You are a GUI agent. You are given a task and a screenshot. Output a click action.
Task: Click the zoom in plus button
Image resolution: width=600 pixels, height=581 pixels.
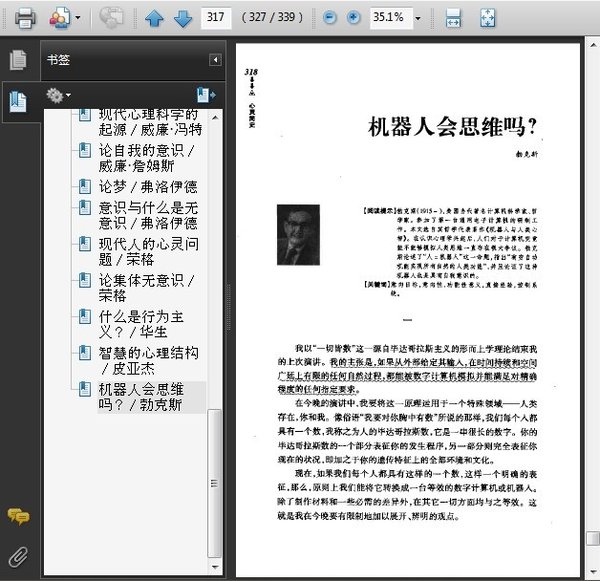click(353, 18)
